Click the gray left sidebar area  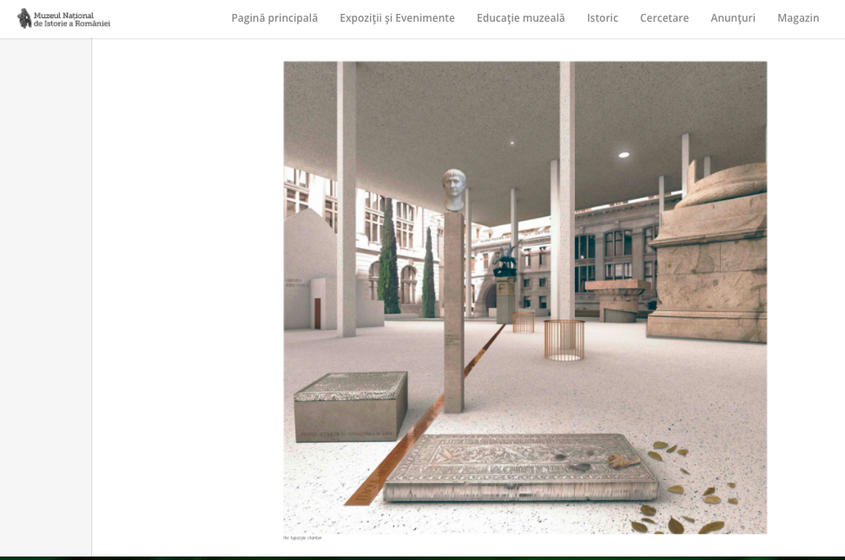click(x=45, y=300)
